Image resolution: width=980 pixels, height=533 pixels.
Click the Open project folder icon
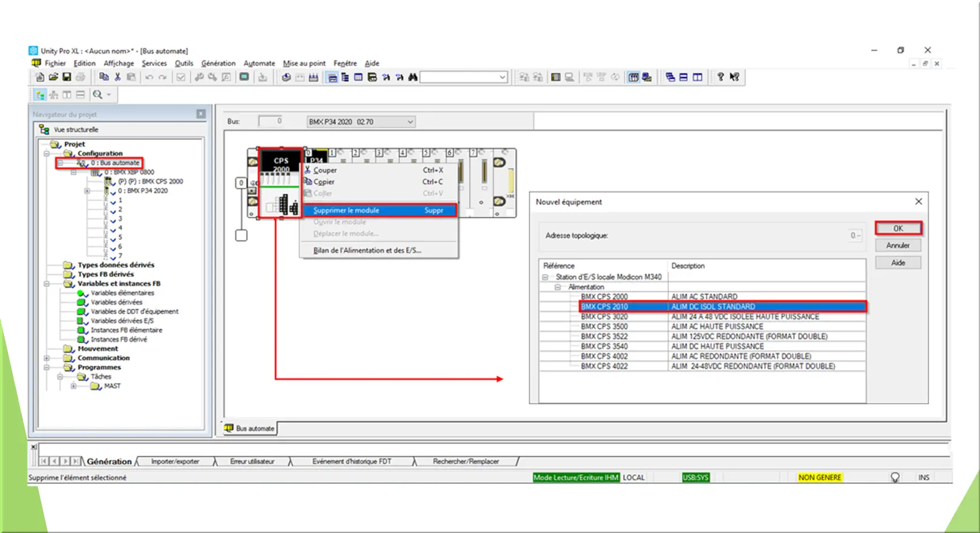point(53,77)
